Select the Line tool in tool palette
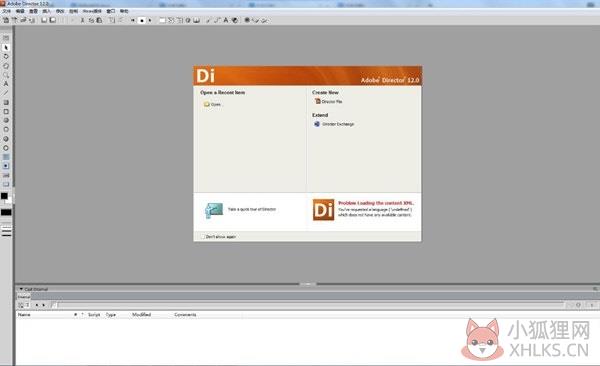Viewport: 600px width, 366px height. click(6, 93)
